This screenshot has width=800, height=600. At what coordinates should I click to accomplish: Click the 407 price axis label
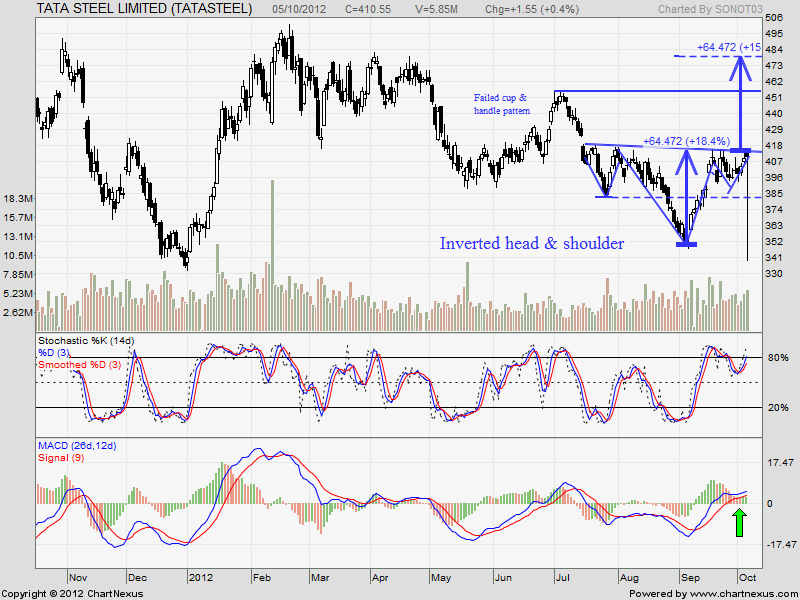pos(774,162)
